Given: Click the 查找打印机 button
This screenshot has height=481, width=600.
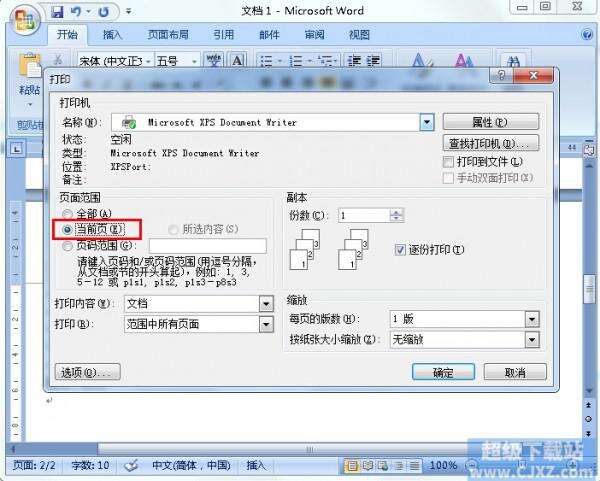Looking at the screenshot, I should point(491,144).
